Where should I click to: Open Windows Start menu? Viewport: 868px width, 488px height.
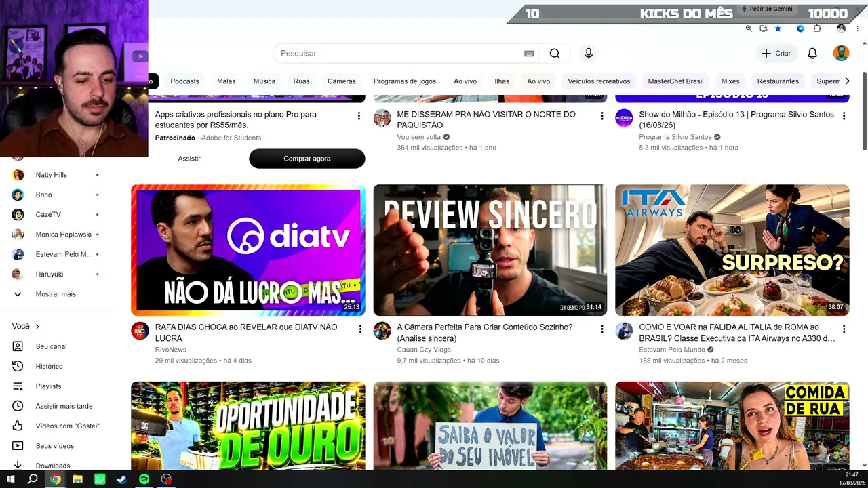coord(11,479)
